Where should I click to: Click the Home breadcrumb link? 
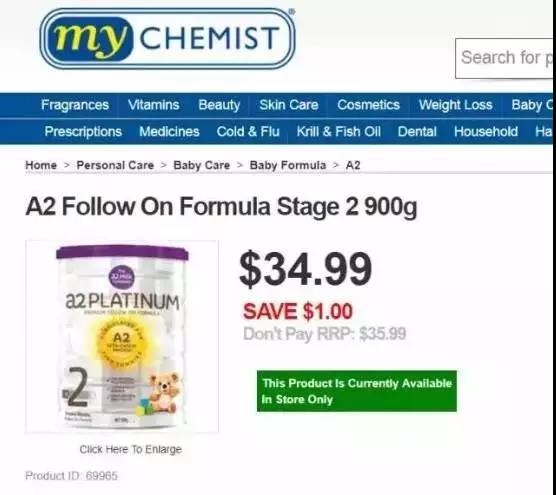(41, 165)
